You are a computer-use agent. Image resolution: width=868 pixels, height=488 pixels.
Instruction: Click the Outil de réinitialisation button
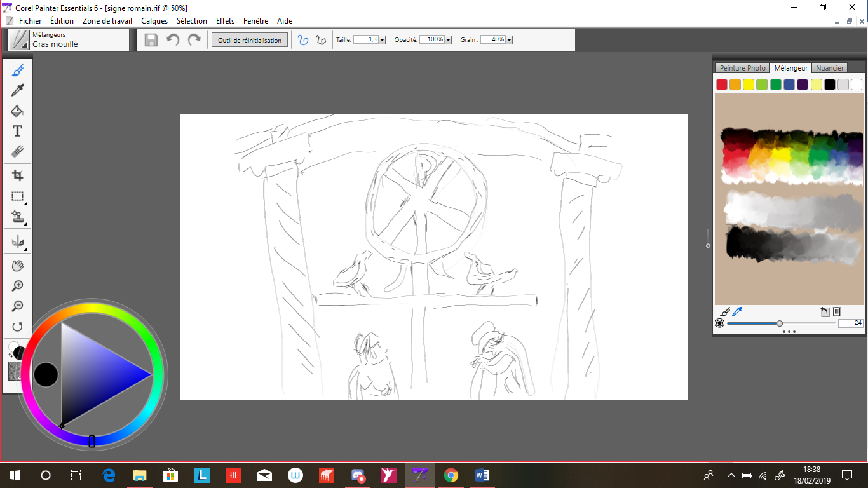pyautogui.click(x=249, y=40)
